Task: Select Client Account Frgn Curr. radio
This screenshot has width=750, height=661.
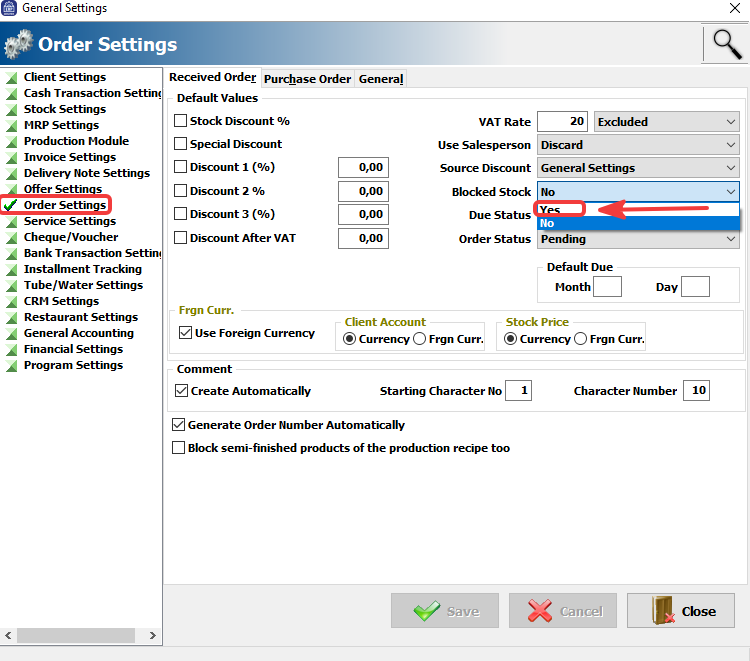Action: point(419,339)
